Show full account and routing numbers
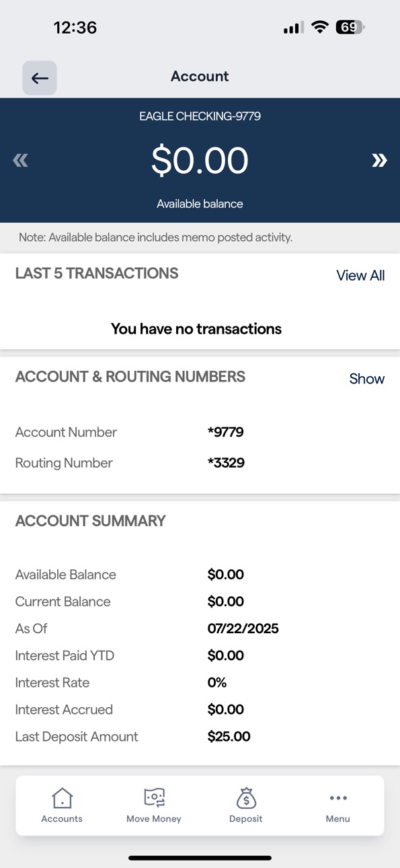 (366, 379)
